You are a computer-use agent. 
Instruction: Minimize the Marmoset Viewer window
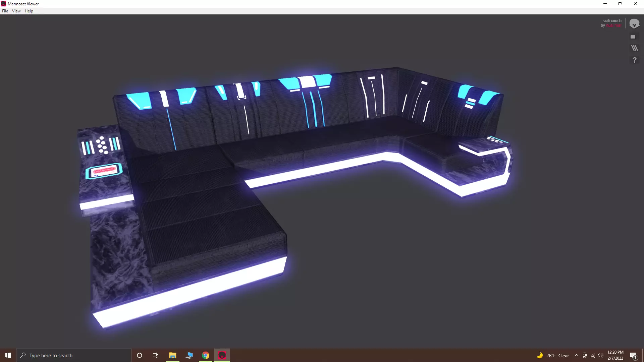point(605,4)
